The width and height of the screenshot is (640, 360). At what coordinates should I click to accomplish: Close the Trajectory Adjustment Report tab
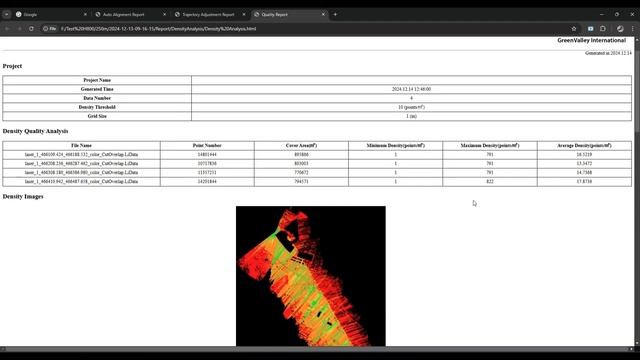pyautogui.click(x=244, y=14)
